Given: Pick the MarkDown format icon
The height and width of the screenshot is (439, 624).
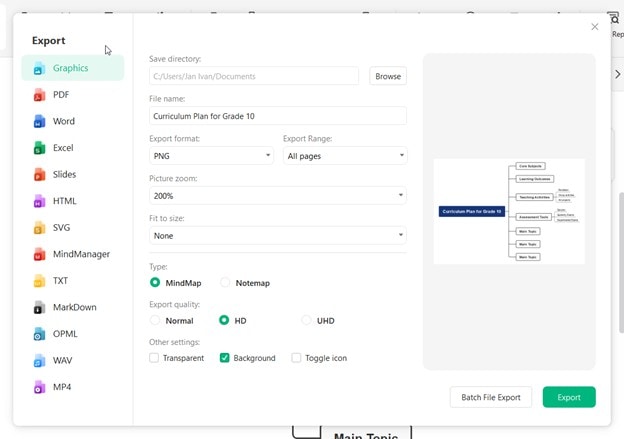Looking at the screenshot, I should [39, 308].
